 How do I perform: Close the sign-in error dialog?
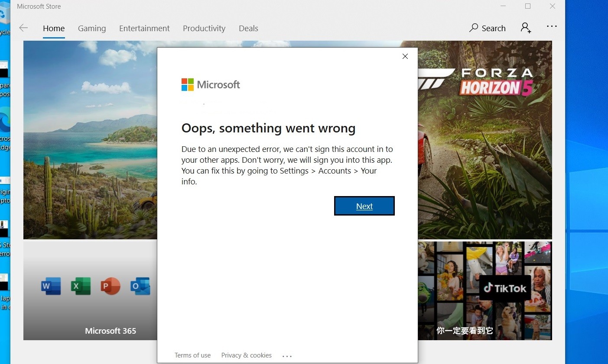[405, 56]
